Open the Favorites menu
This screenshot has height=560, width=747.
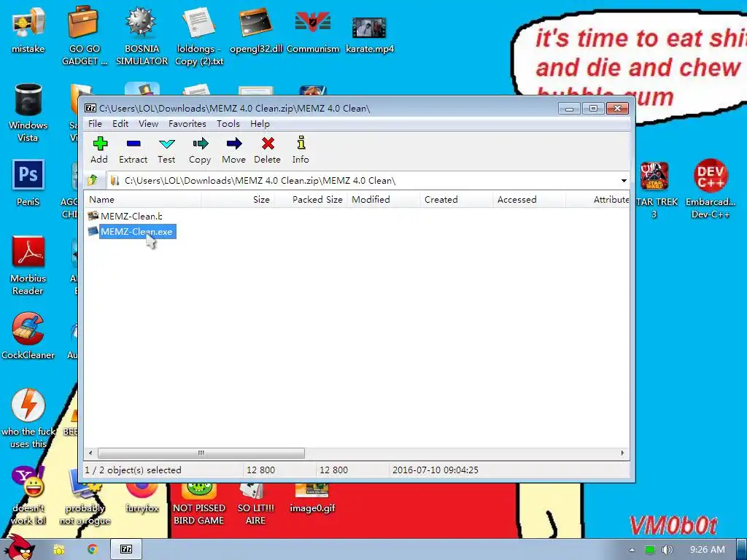[x=187, y=124]
